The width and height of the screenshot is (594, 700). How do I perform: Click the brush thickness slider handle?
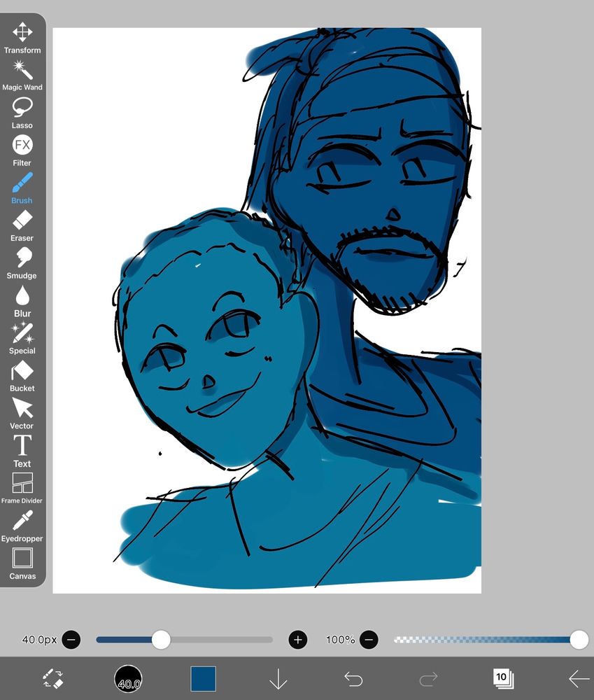[x=161, y=640]
